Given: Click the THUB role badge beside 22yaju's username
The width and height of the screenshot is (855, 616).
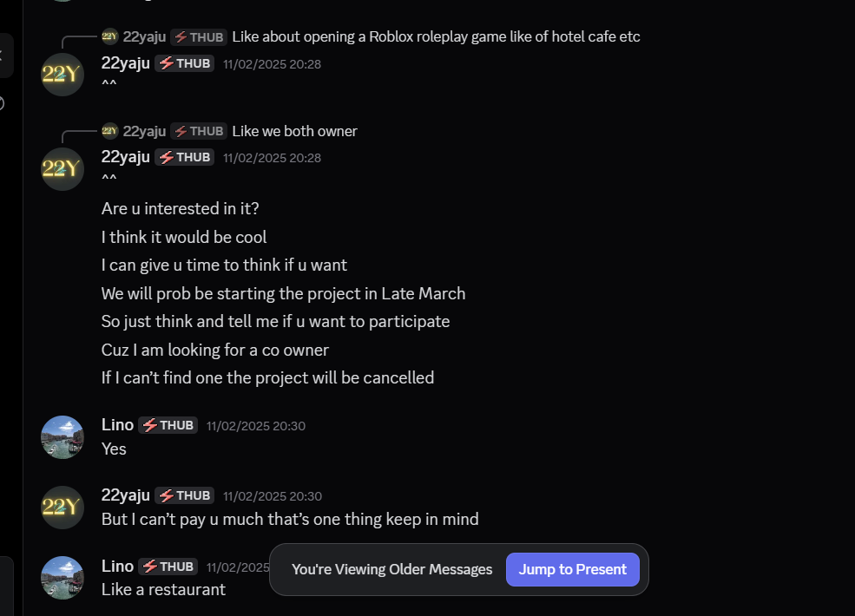Looking at the screenshot, I should [183, 62].
